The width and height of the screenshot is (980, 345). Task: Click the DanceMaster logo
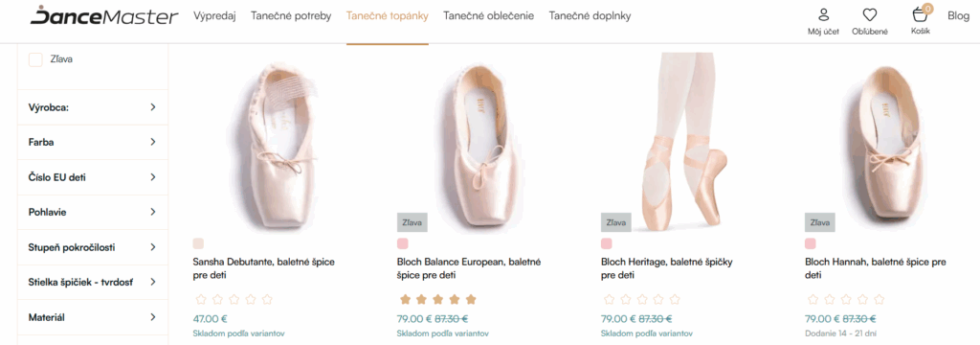click(x=103, y=15)
